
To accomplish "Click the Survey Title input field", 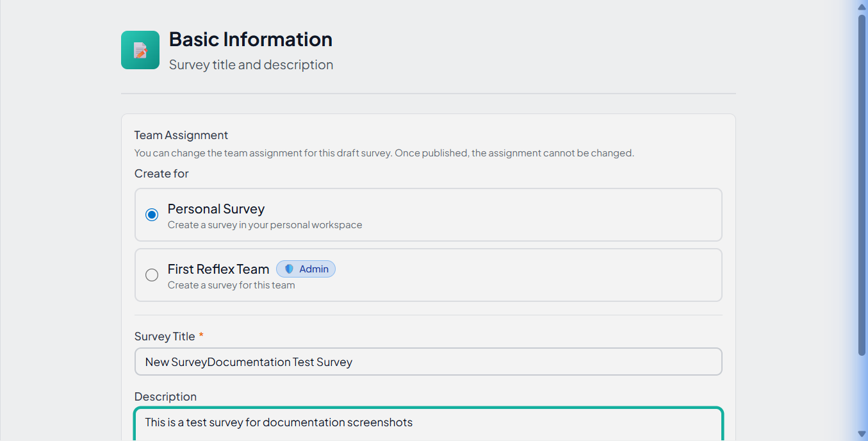I will 428,362.
